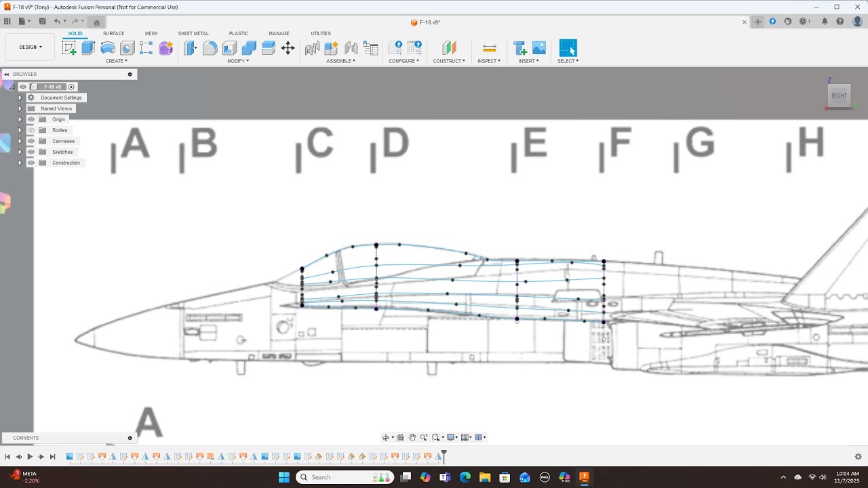The width and height of the screenshot is (868, 488).
Task: Choose the Extrude tool icon
Action: [88, 47]
